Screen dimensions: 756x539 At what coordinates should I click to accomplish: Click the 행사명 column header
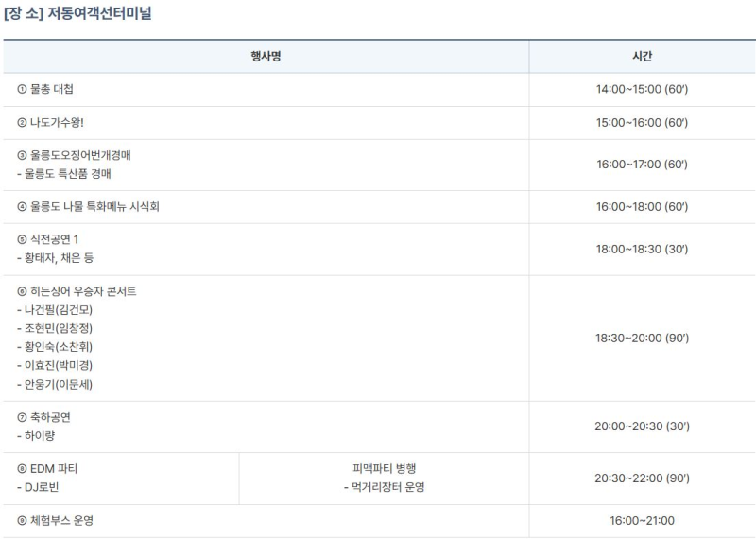[266, 57]
